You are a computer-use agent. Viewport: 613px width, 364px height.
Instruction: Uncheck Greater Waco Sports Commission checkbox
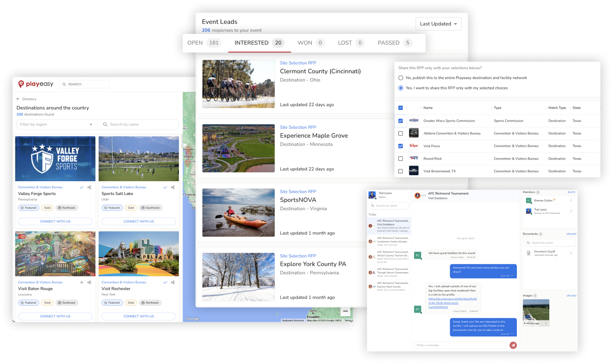pyautogui.click(x=401, y=121)
